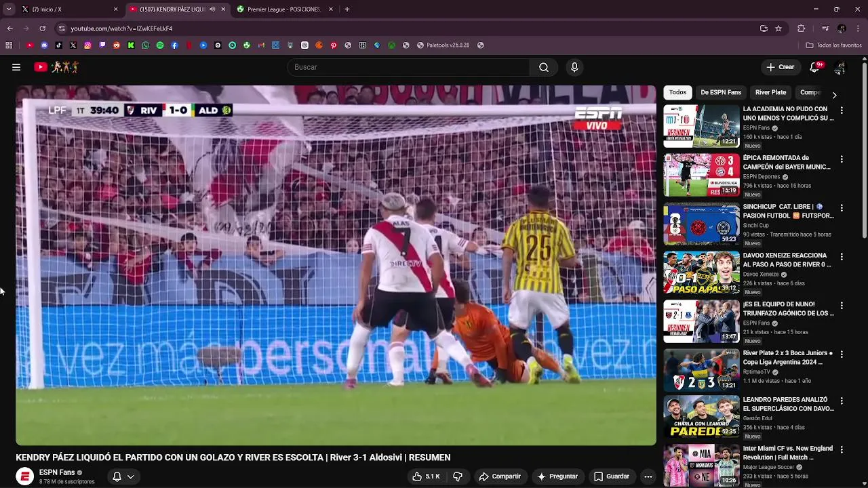Open the Facebook bookmark icon
Screen dimensions: 868x488
(174, 45)
